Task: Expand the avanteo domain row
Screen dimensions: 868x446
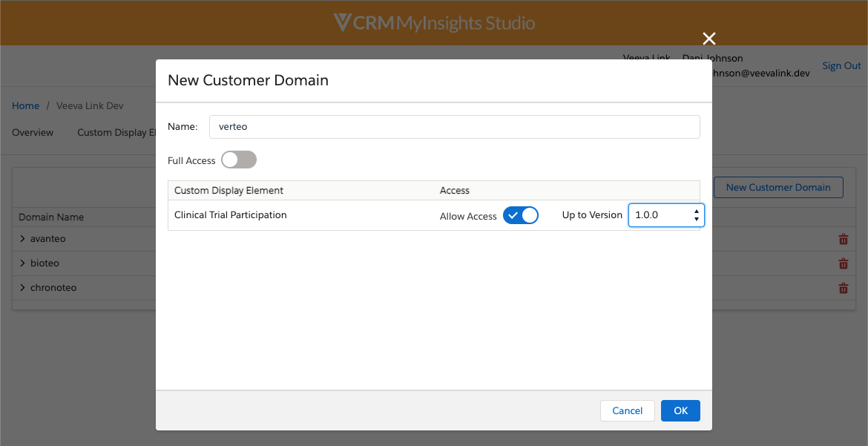Action: click(x=23, y=239)
